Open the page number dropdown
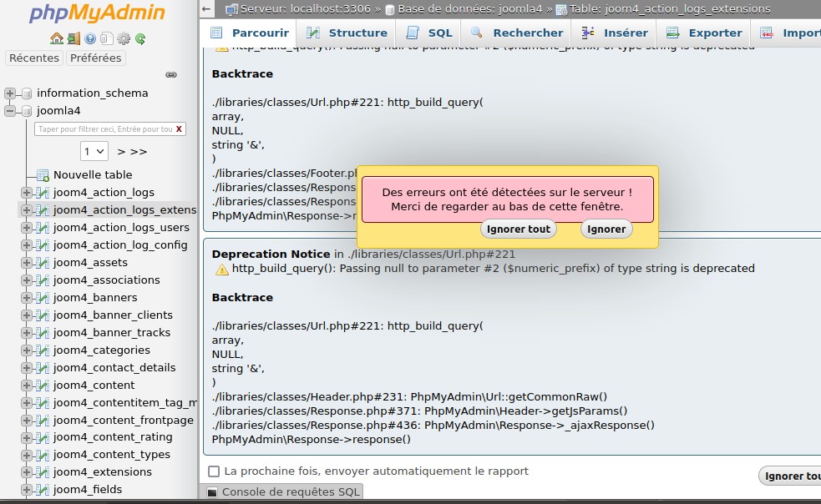The image size is (821, 504). [94, 151]
